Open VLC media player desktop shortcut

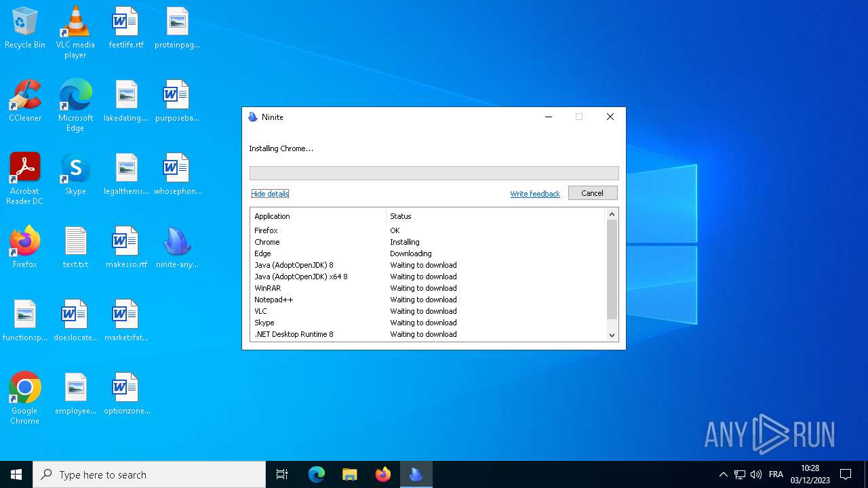[x=75, y=33]
